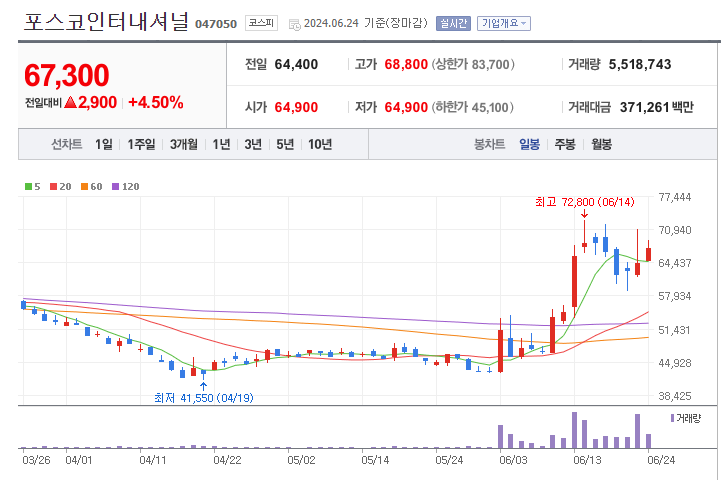
Task: Click the purple 거래량 volume legend marker
Action: tap(672, 418)
